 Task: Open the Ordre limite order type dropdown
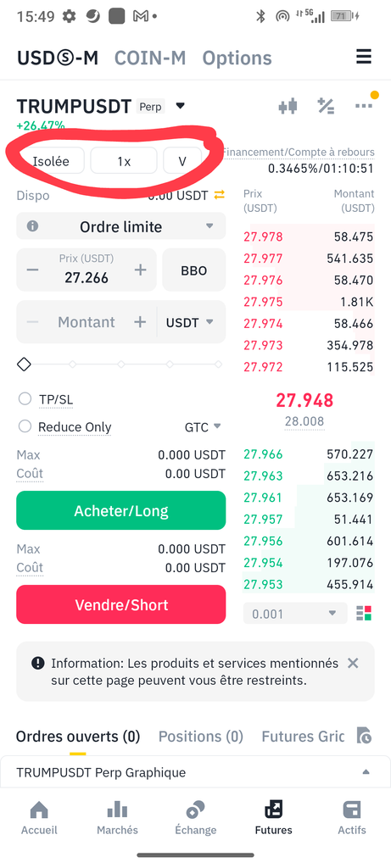coord(120,226)
